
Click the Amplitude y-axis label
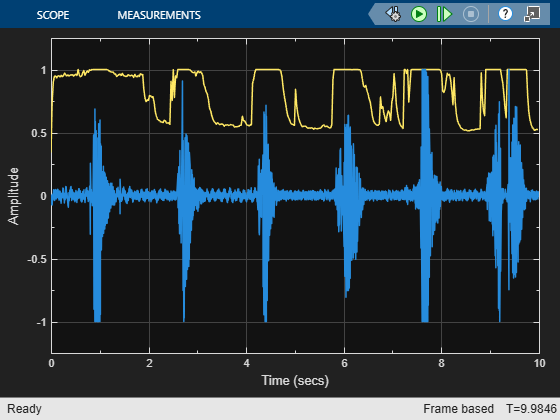pos(13,196)
